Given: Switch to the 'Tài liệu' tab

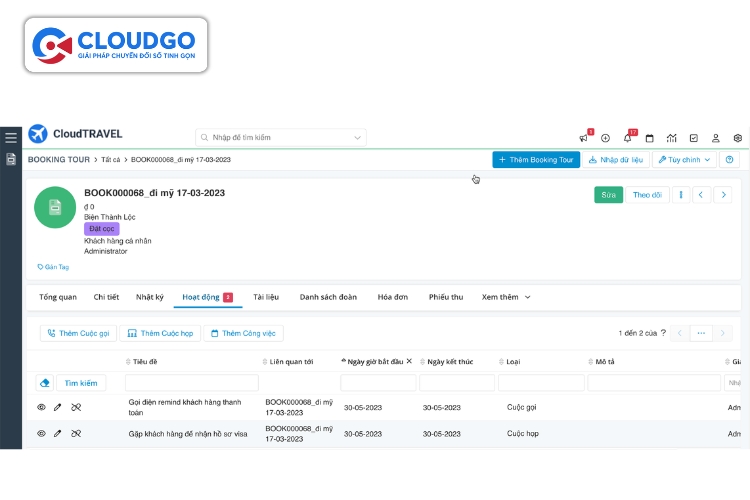Looking at the screenshot, I should tap(265, 297).
